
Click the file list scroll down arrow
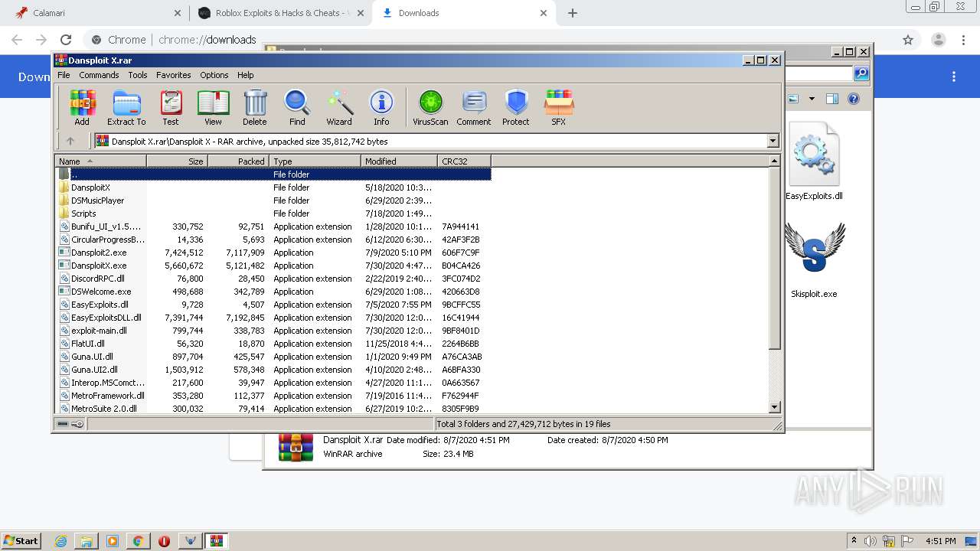(x=774, y=407)
